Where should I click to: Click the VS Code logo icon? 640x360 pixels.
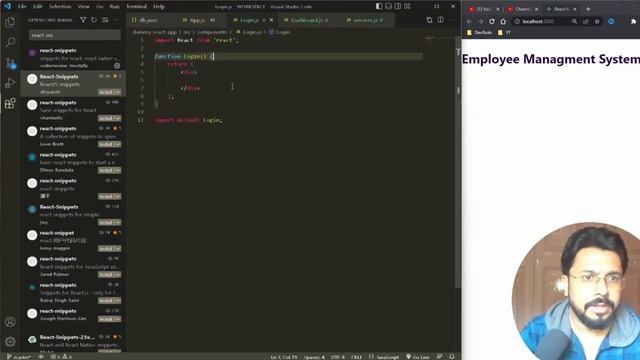(x=7, y=6)
